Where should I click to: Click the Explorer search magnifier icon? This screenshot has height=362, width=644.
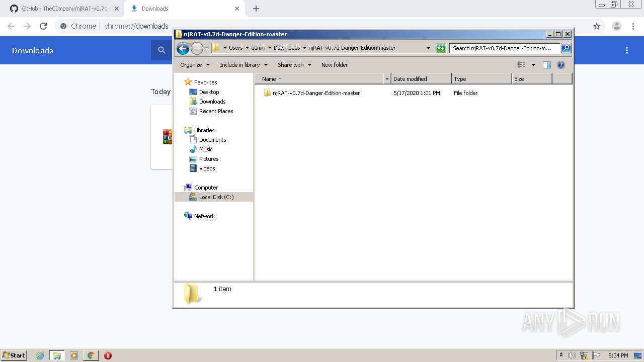[566, 48]
